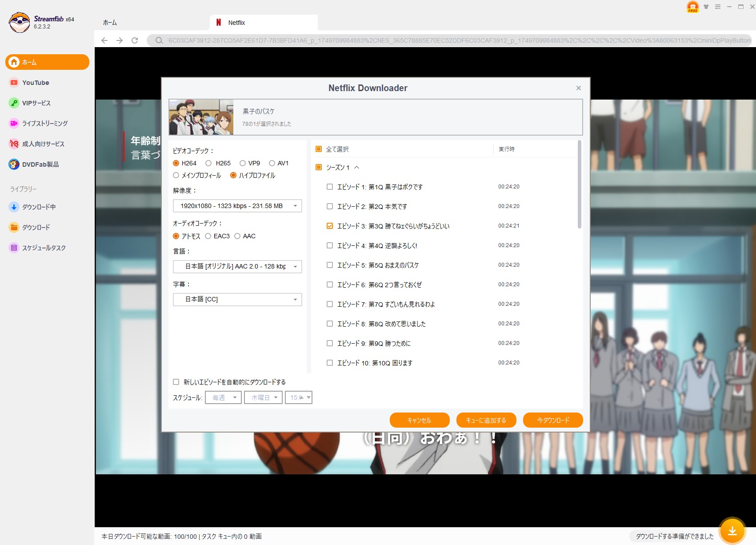Click エピソード 9 title text
Screen dimensions: 756x545
(x=374, y=343)
